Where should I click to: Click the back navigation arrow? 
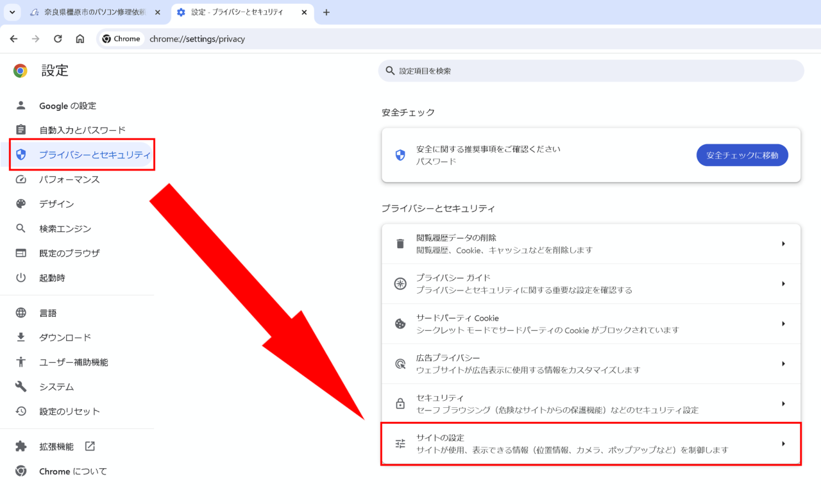click(13, 38)
